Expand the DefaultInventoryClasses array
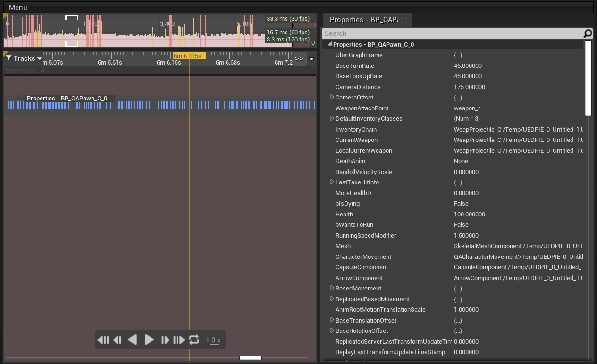 332,118
